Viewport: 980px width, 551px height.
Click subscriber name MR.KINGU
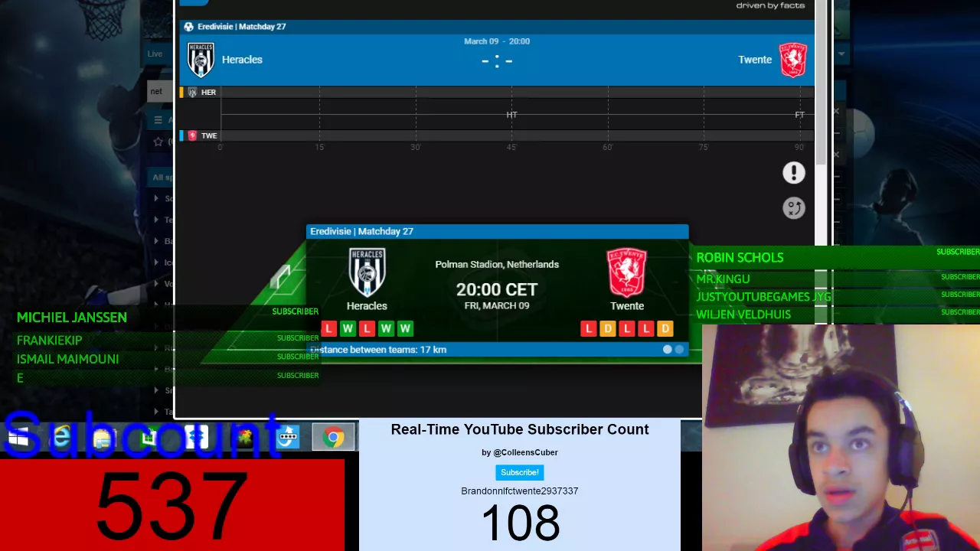[x=723, y=279]
